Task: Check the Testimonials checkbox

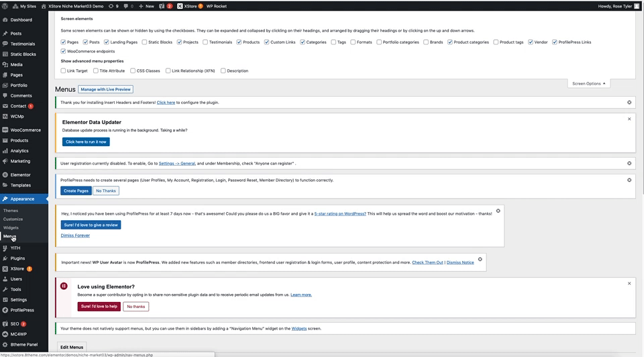Action: coord(205,42)
